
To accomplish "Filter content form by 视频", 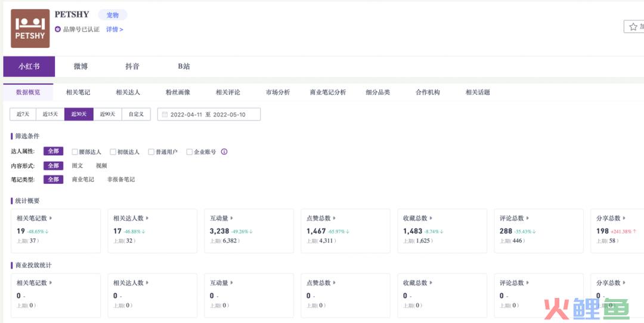I will (101, 166).
